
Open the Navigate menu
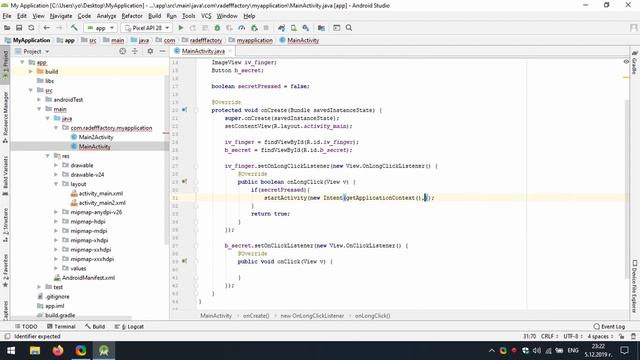[61, 16]
